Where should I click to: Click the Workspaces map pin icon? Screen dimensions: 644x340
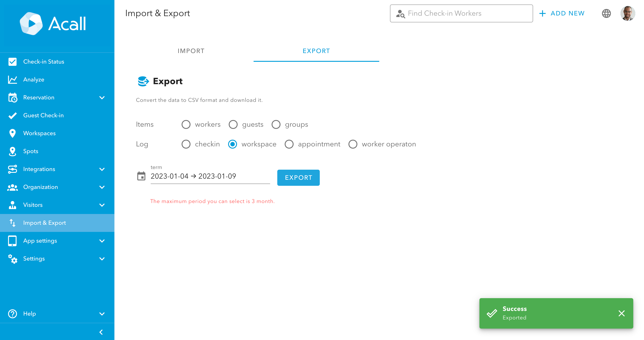12,133
